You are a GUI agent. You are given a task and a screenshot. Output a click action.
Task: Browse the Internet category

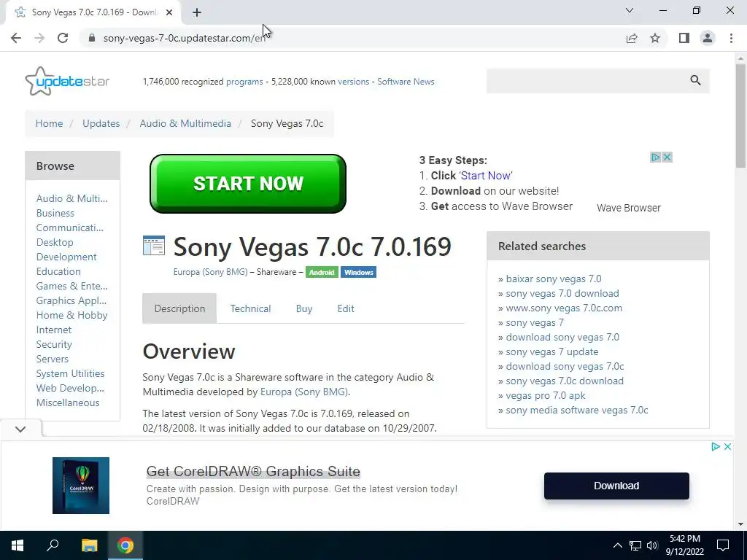tap(54, 330)
